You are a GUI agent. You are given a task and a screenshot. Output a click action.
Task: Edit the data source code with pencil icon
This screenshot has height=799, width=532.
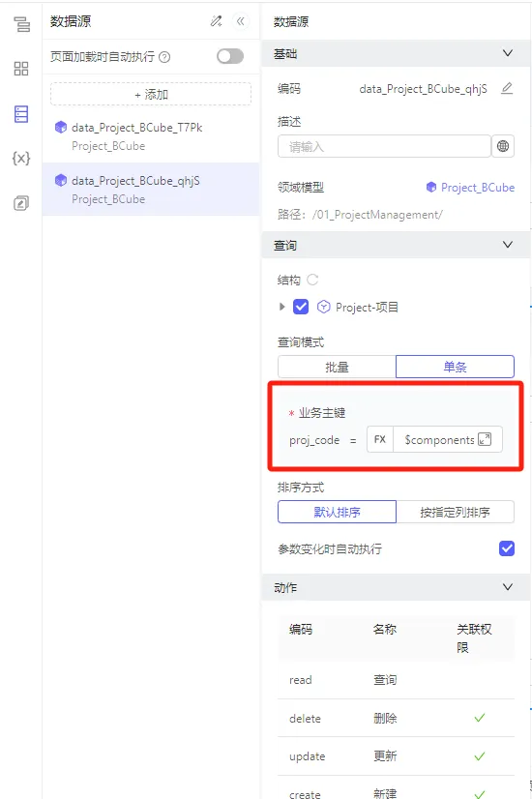pyautogui.click(x=507, y=89)
